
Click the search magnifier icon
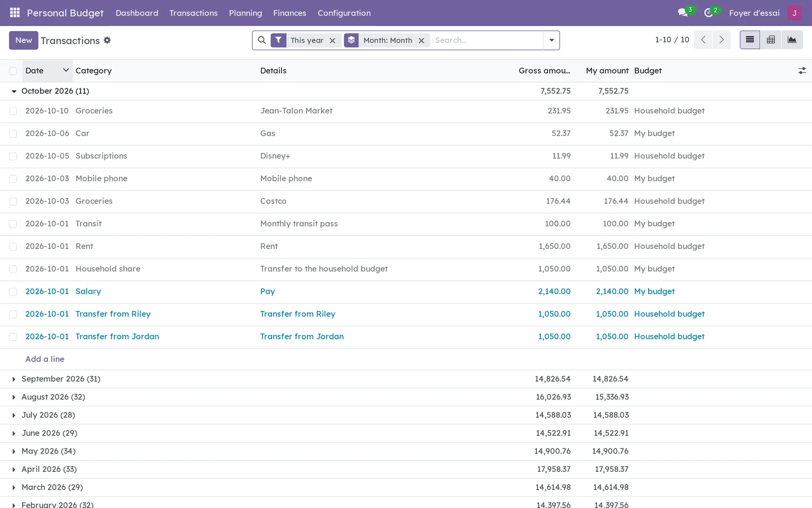(x=262, y=40)
